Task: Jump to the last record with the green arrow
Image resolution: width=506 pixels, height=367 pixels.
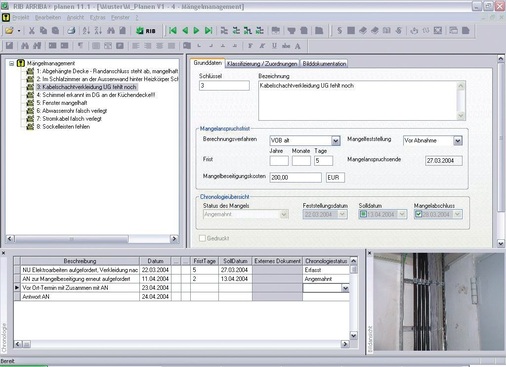Action: click(x=209, y=31)
